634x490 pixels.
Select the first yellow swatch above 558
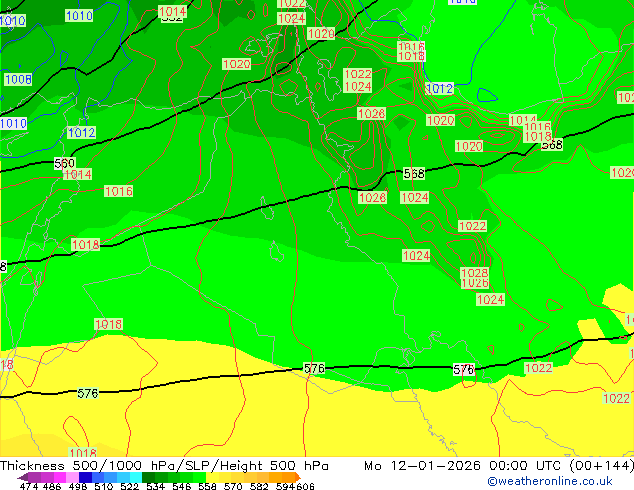[x=212, y=477]
